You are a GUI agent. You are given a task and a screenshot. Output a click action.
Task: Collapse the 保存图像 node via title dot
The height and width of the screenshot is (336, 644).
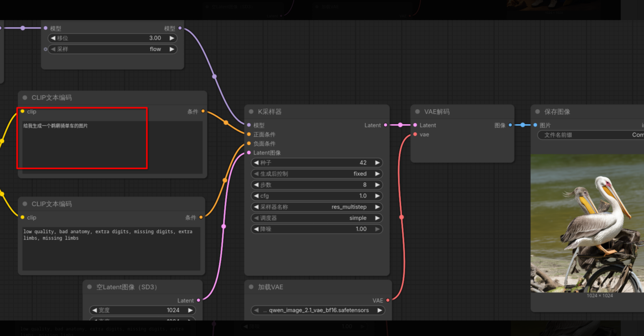click(x=538, y=112)
